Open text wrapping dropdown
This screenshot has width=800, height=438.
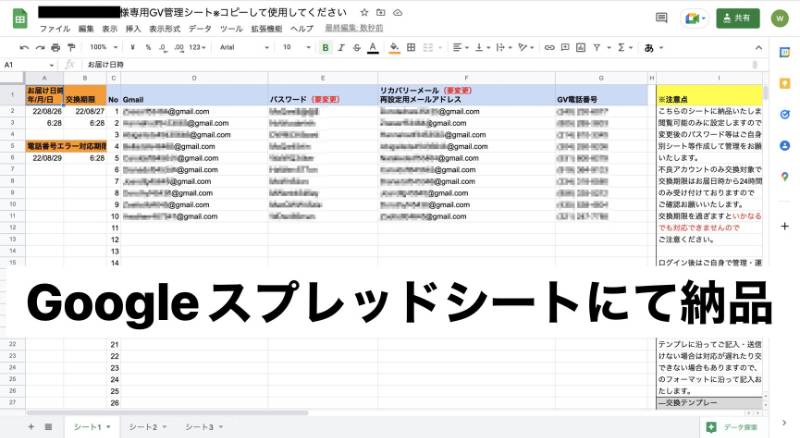point(503,47)
